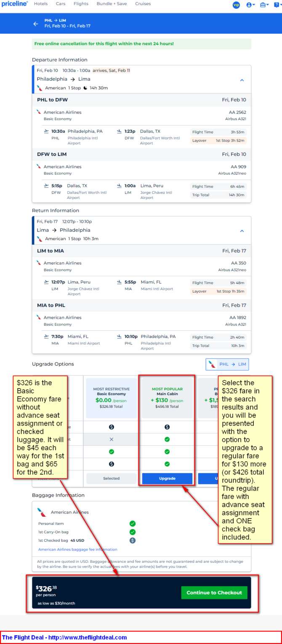Click American logo in departure summary row

click(x=40, y=88)
